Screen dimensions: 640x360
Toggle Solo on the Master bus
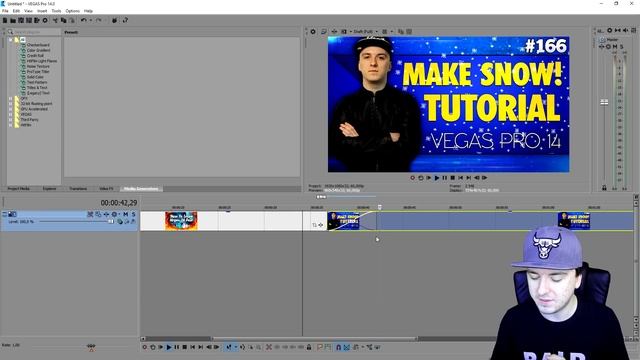[x=622, y=47]
